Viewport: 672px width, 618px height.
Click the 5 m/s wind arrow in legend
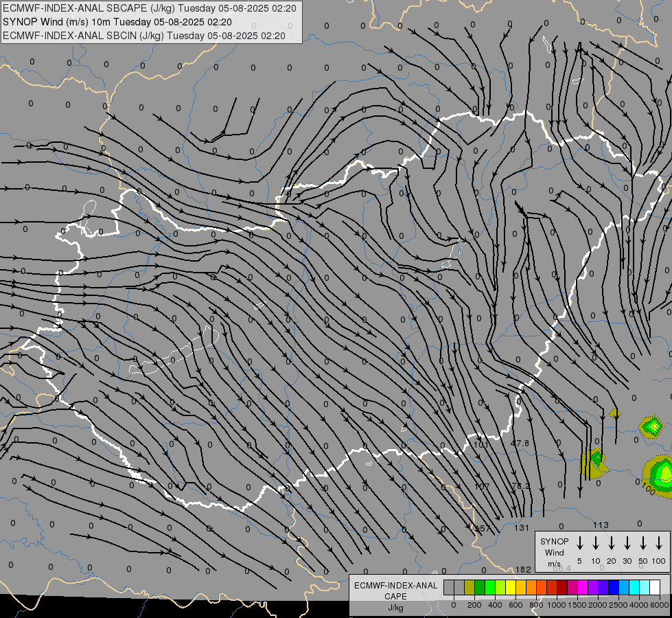579,543
